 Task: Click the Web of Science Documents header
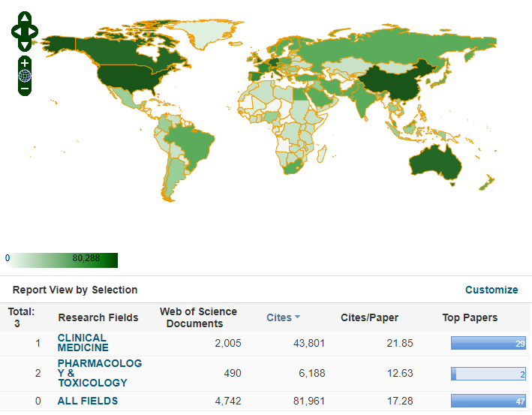pyautogui.click(x=198, y=317)
